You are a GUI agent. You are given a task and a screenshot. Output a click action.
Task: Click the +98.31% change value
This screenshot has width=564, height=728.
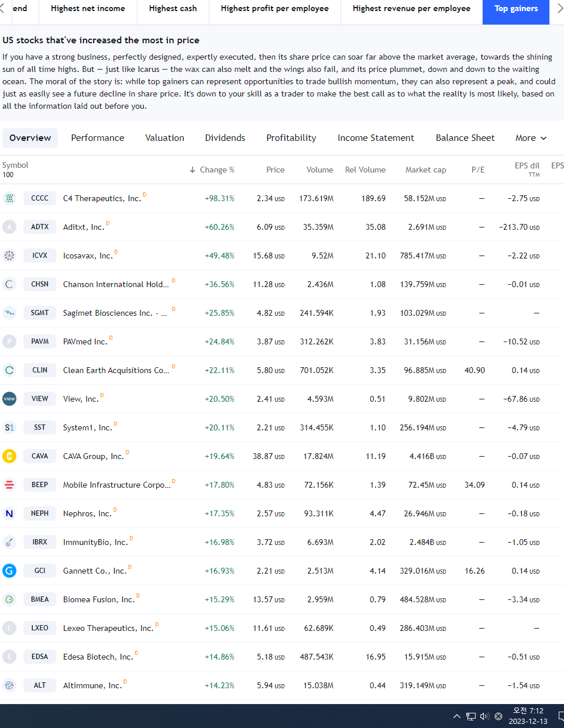(219, 198)
